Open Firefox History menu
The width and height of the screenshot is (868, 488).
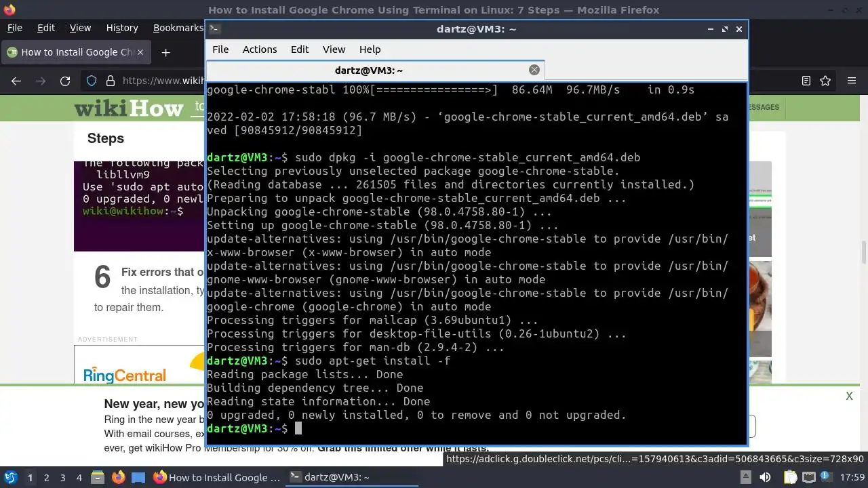pos(122,28)
